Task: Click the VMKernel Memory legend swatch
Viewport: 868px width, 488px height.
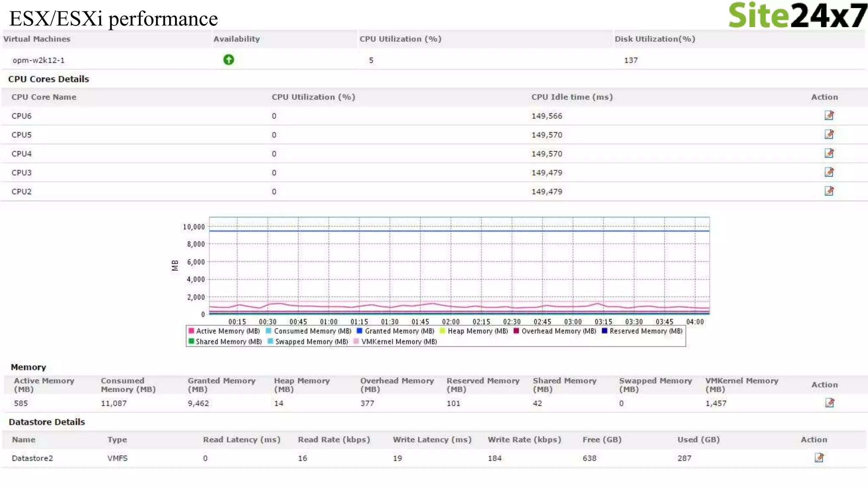Action: [x=356, y=341]
